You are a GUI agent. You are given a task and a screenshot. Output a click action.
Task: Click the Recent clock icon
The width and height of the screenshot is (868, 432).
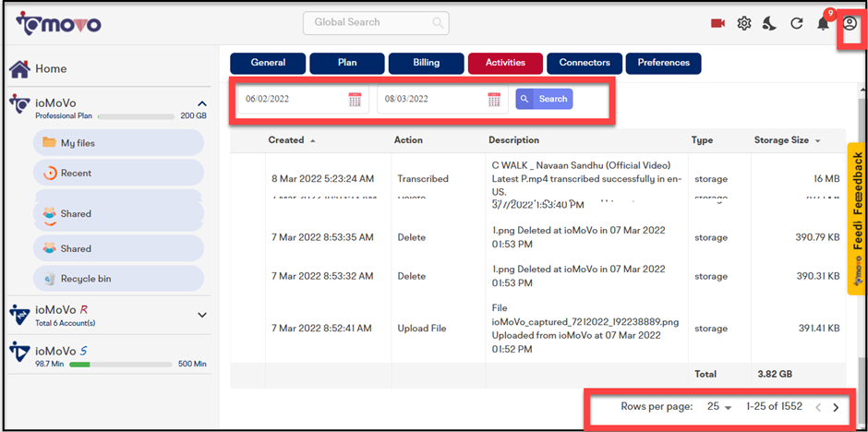[50, 173]
